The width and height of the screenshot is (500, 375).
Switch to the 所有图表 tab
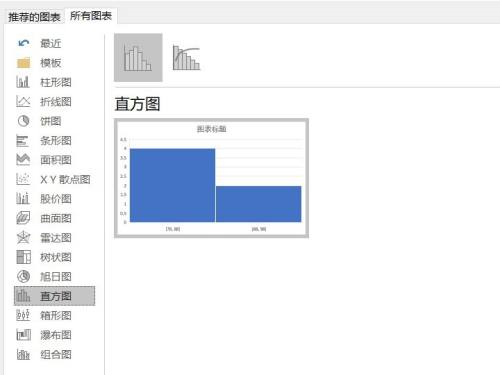point(91,16)
